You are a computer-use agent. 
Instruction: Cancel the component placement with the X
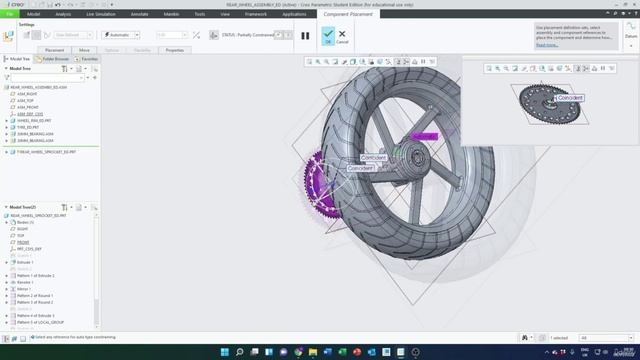pyautogui.click(x=342, y=36)
